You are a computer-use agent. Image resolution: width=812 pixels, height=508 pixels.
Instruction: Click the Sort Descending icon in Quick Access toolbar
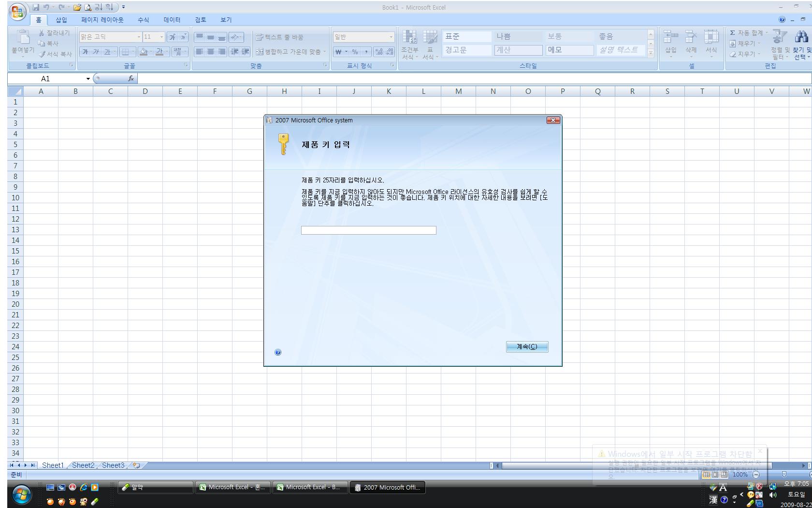[x=109, y=7]
